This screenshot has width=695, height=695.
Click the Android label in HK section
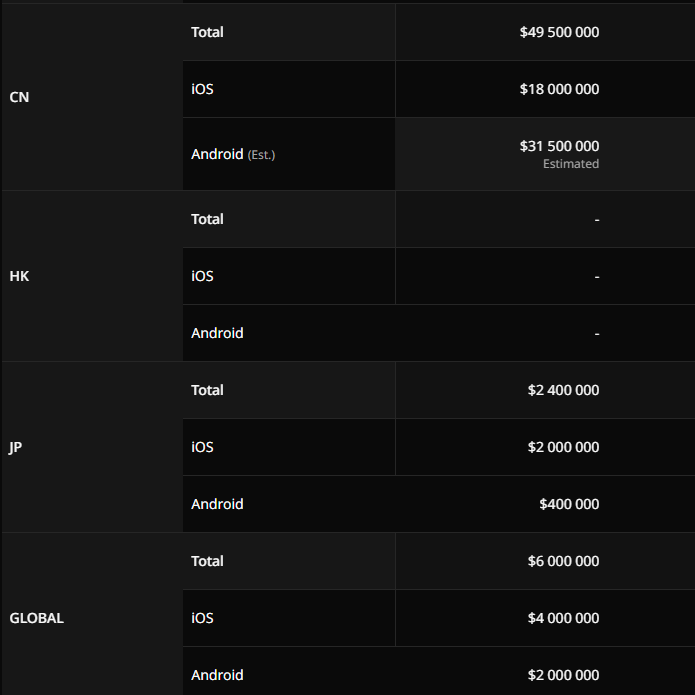217,333
